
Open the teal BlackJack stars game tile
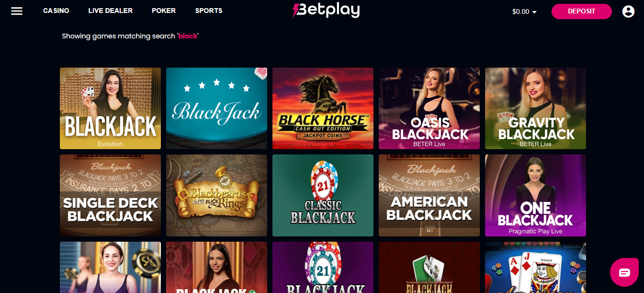(216, 108)
